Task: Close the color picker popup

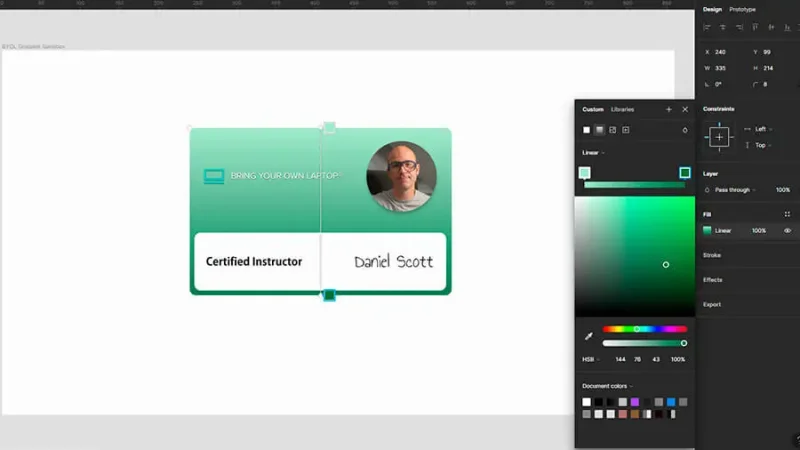Action: pos(685,109)
